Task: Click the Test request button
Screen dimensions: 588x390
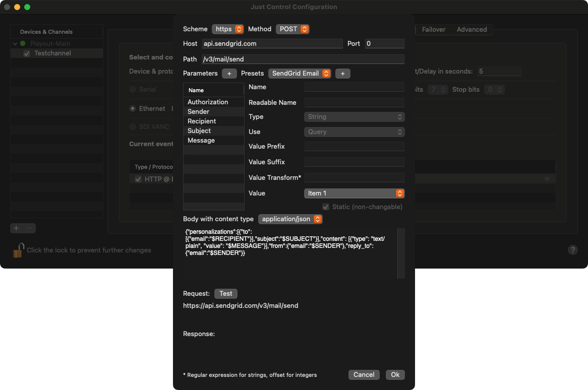Action: point(226,294)
